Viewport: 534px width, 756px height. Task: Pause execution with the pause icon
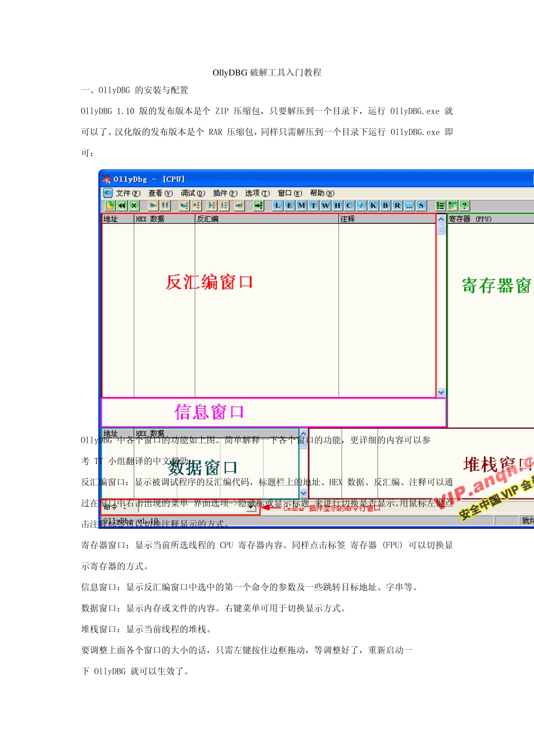pyautogui.click(x=165, y=205)
